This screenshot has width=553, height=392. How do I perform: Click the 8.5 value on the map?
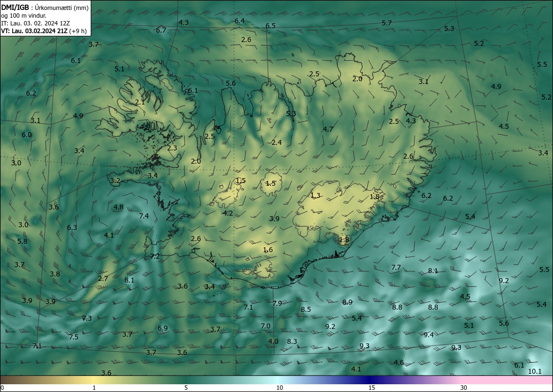pyautogui.click(x=306, y=309)
